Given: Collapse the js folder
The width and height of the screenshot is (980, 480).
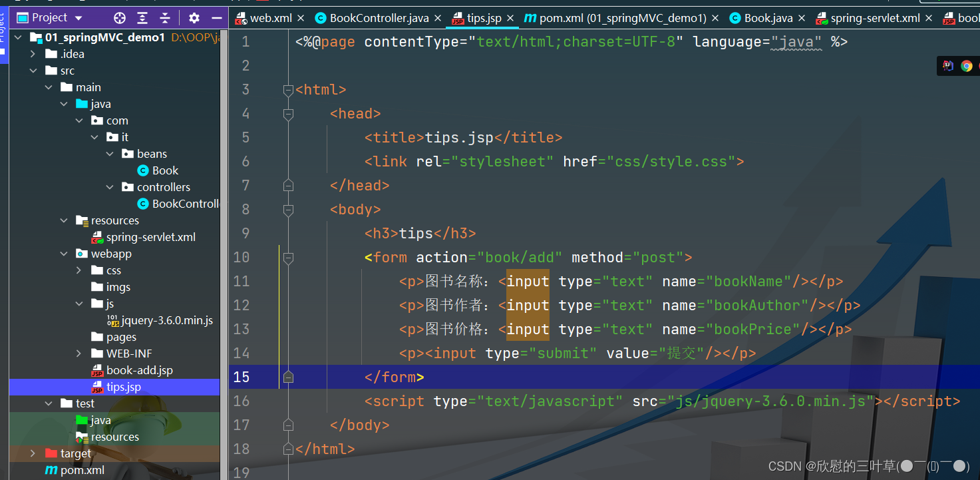Looking at the screenshot, I should click(79, 304).
